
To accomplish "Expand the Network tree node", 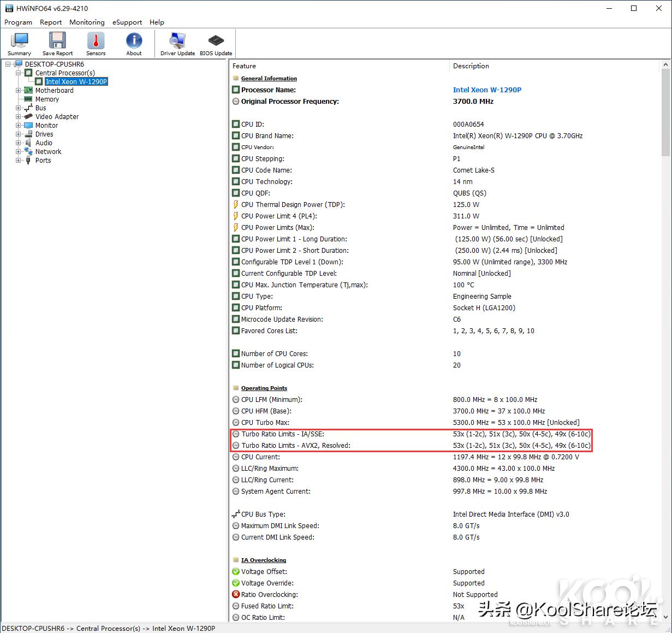I will coord(18,152).
